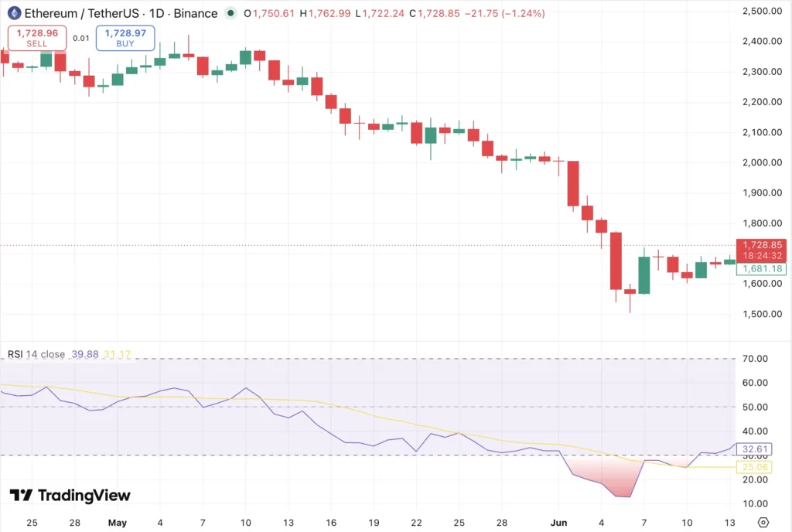
Task: Click the 1,728.97 BUY button
Action: (x=125, y=38)
